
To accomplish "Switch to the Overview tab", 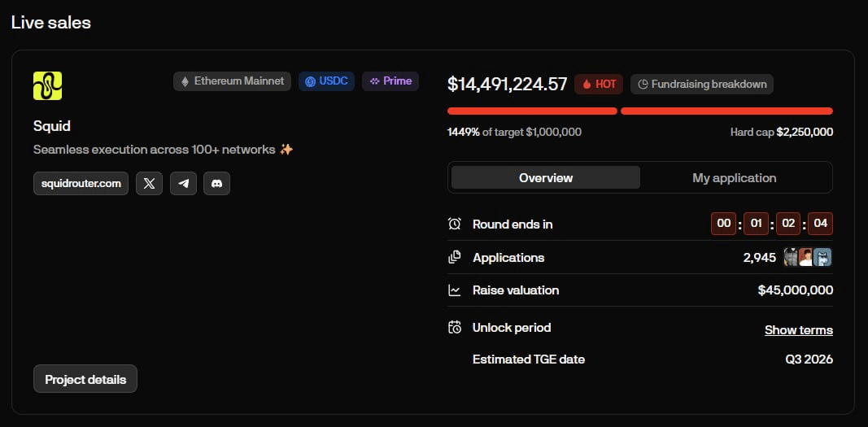I will pos(546,178).
